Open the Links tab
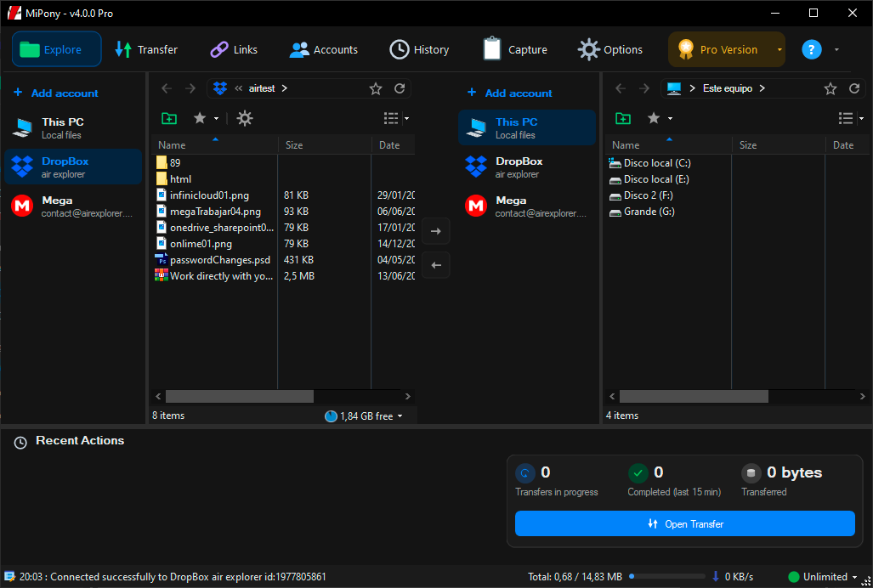Image resolution: width=873 pixels, height=588 pixels. pos(233,49)
